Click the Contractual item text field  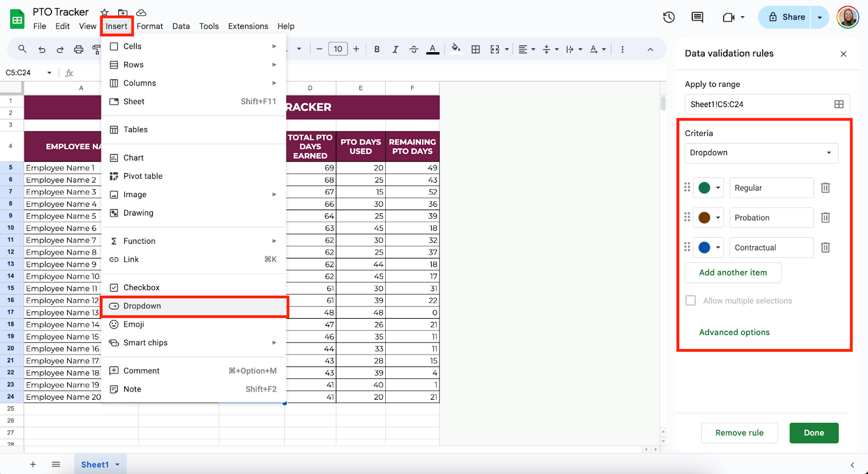771,248
